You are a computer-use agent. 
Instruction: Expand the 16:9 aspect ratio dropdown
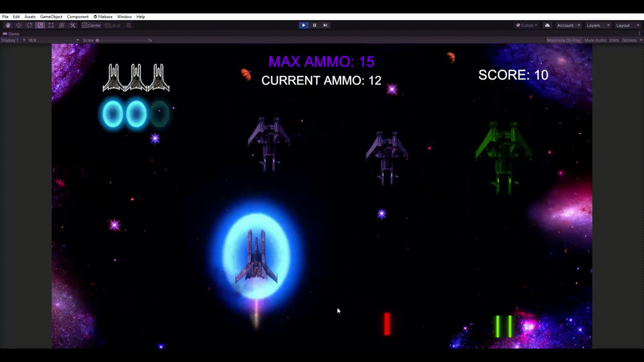54,40
